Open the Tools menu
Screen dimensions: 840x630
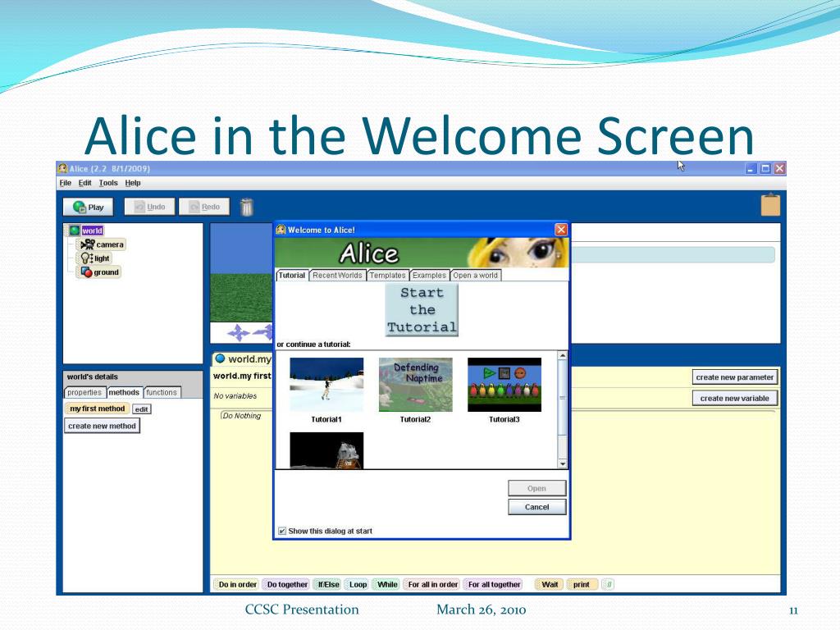108,183
